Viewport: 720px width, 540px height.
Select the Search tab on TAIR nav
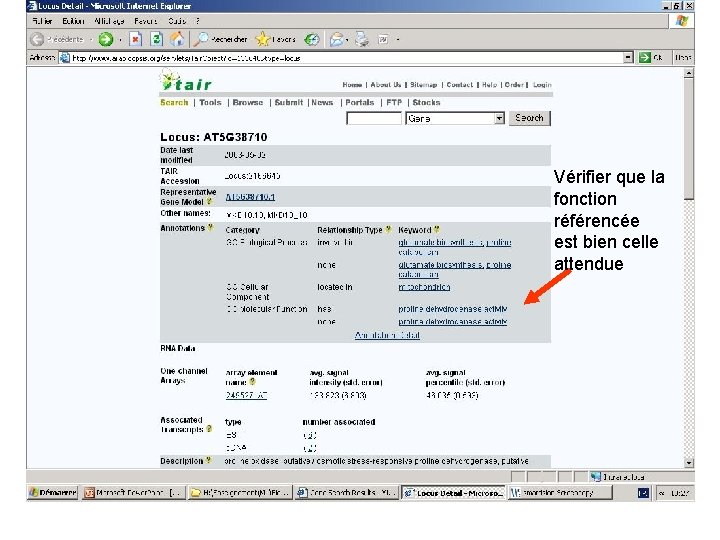pos(174,102)
